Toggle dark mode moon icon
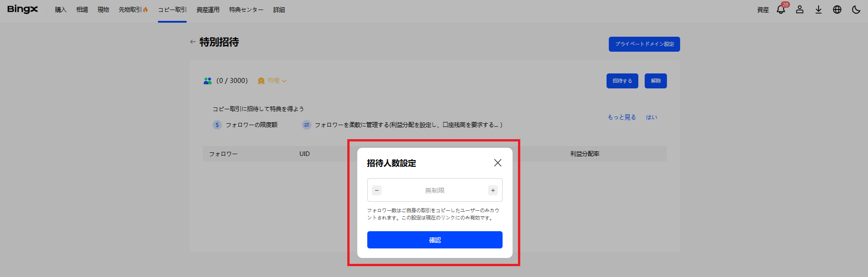This screenshot has height=277, width=868. pos(856,10)
